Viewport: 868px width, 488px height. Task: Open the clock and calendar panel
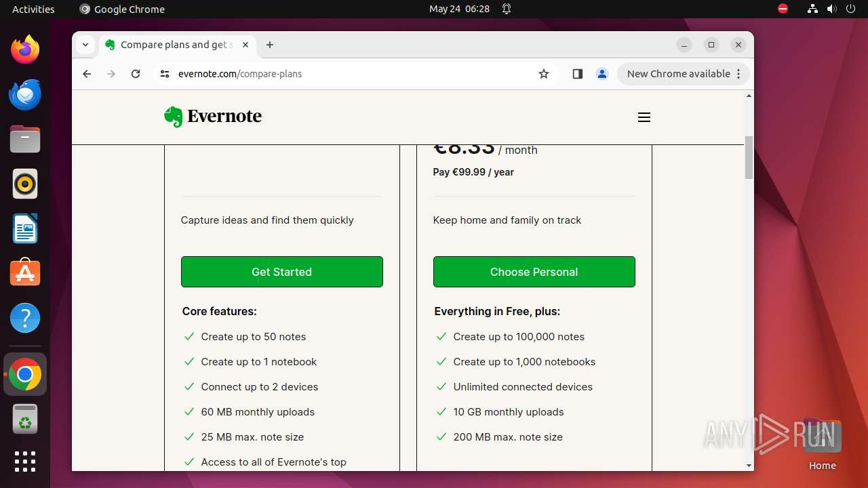(459, 9)
